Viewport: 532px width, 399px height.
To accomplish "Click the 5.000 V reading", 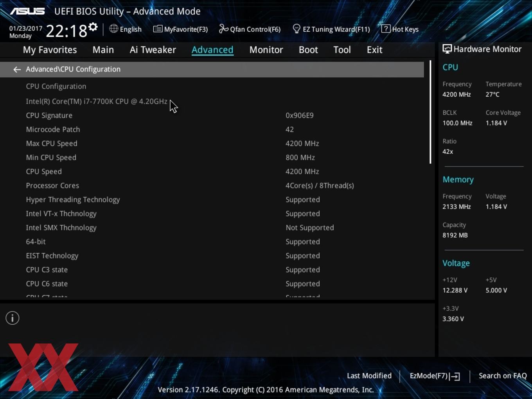I will [496, 290].
